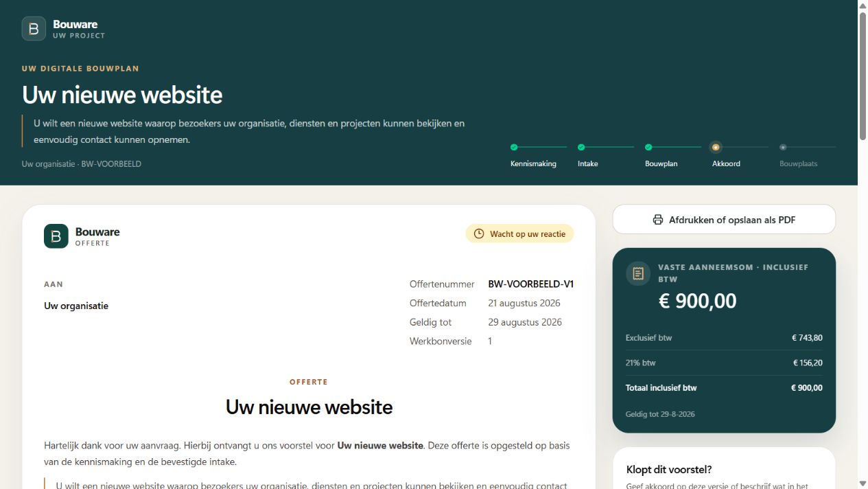Click the large € 900,00 amount
Image resolution: width=868 pixels, height=489 pixels.
(x=698, y=301)
